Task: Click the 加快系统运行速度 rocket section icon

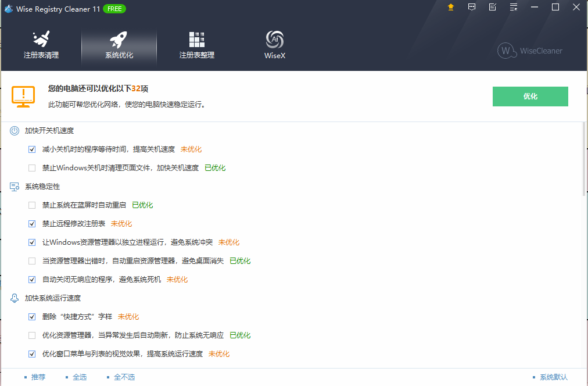Action: click(15, 298)
